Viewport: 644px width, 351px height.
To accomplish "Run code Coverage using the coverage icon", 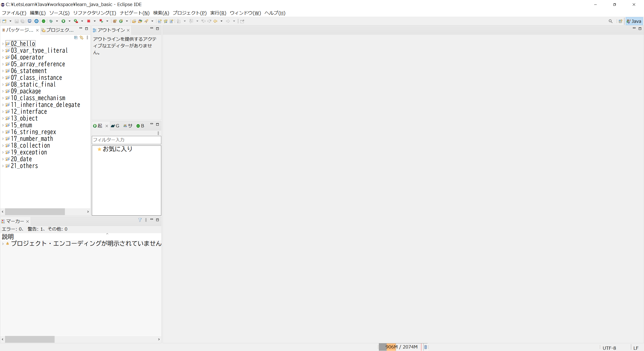I will point(75,21).
